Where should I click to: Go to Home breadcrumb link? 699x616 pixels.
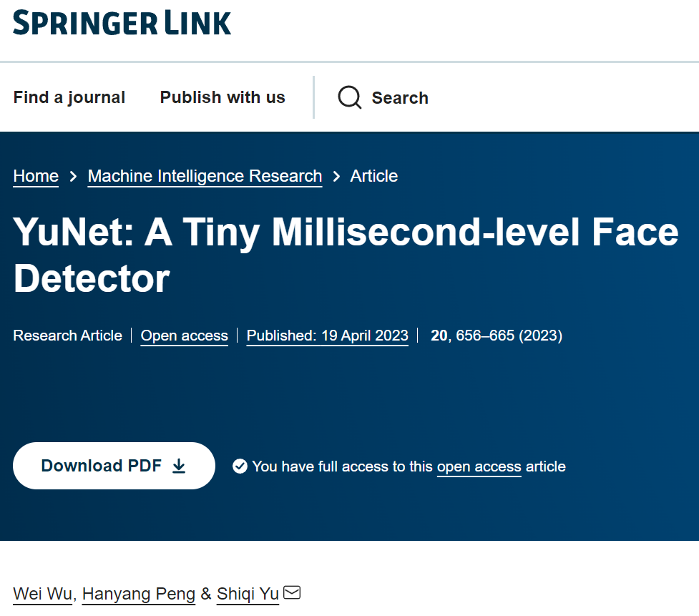point(36,176)
